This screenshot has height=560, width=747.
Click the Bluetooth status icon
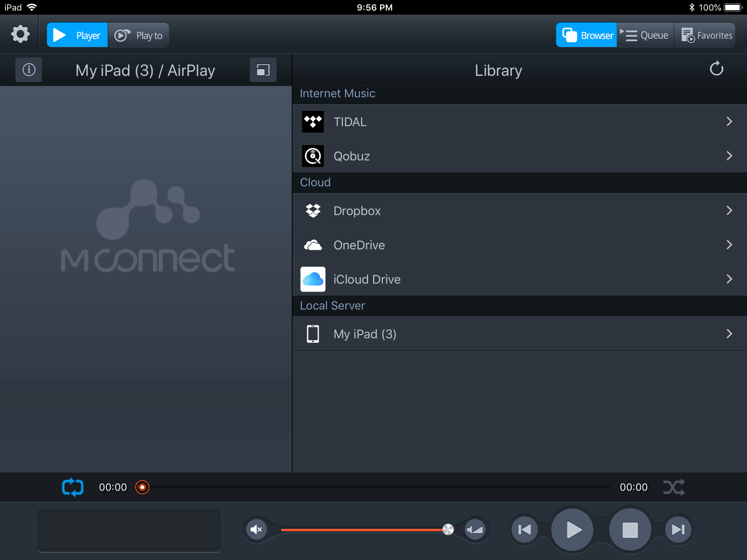(x=692, y=7)
